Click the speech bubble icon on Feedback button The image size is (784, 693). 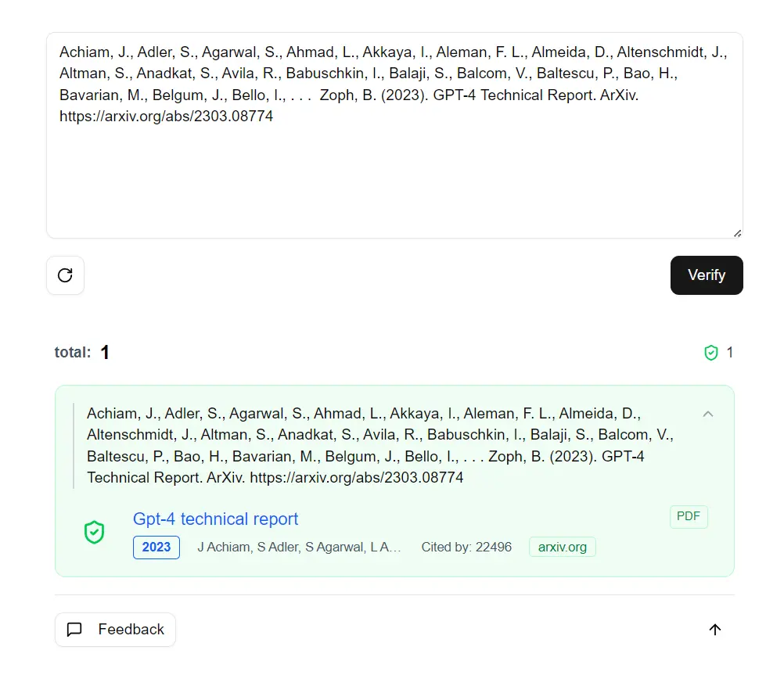75,629
